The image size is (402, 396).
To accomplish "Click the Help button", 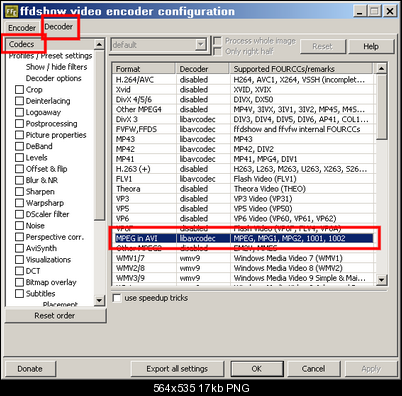I will point(371,46).
